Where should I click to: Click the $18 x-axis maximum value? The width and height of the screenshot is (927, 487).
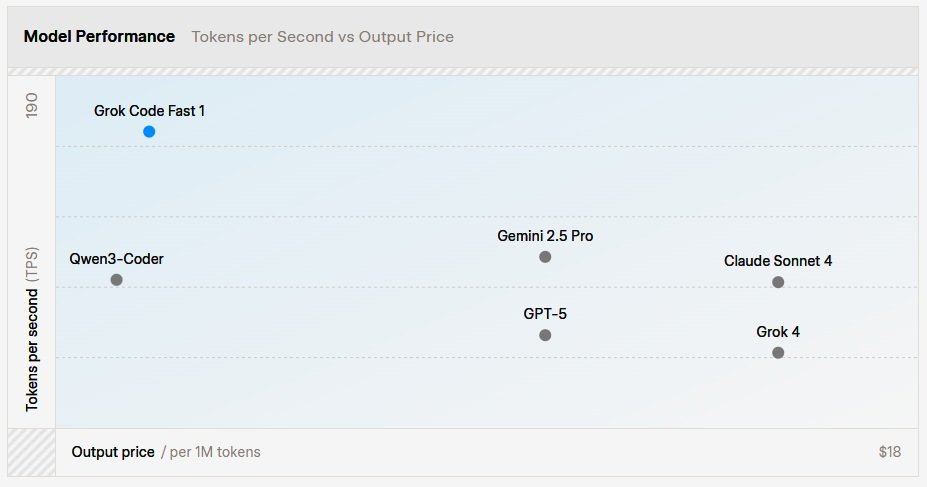click(889, 452)
